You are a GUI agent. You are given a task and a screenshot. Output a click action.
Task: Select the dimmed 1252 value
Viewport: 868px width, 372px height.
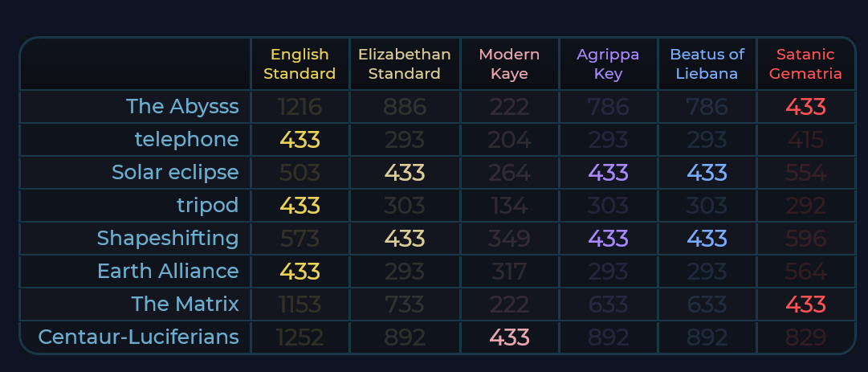click(300, 337)
